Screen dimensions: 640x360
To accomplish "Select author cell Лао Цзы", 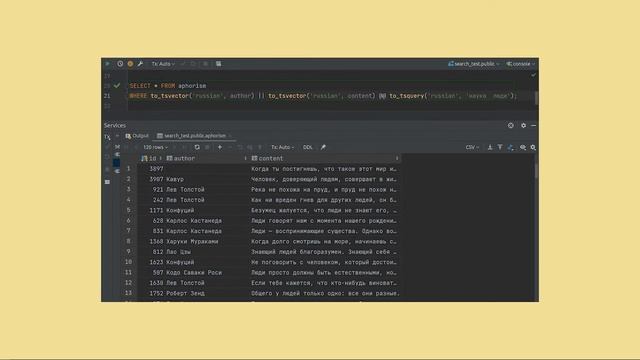I will coord(207,252).
